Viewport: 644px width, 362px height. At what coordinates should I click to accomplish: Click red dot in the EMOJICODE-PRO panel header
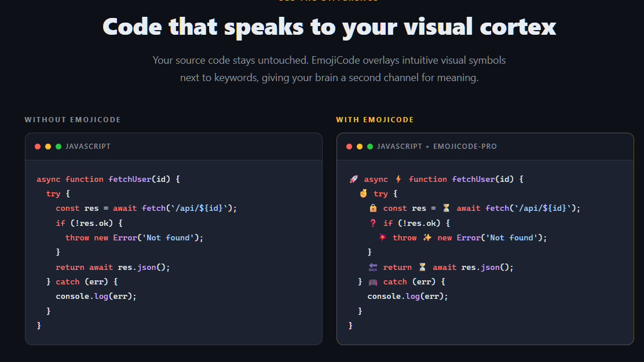(x=349, y=147)
